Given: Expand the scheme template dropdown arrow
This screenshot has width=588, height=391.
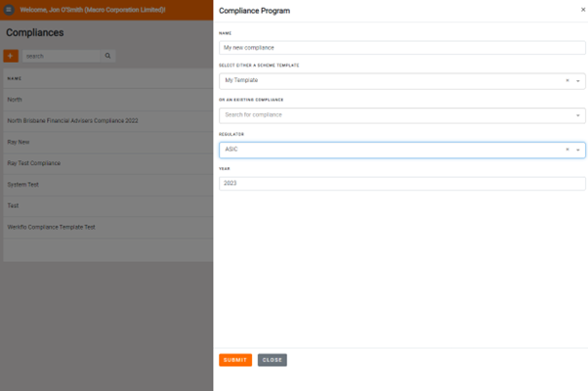Looking at the screenshot, I should tap(578, 81).
